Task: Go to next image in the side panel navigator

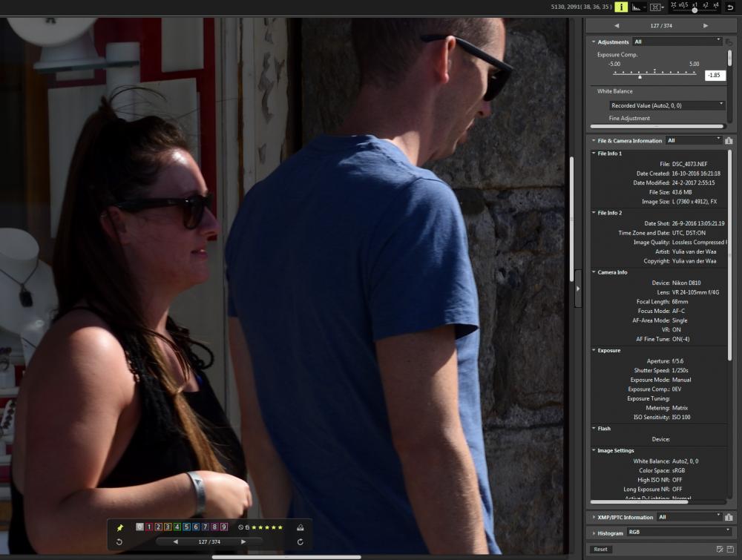Action: point(706,25)
